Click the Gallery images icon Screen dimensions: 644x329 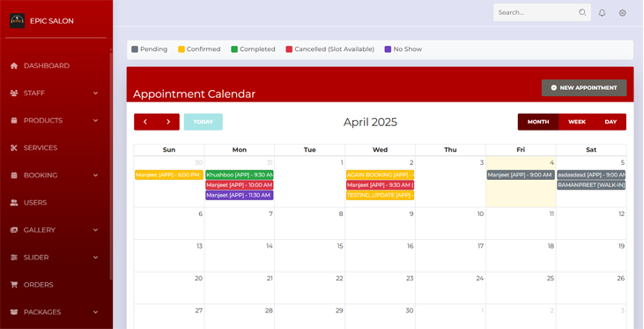click(x=14, y=230)
